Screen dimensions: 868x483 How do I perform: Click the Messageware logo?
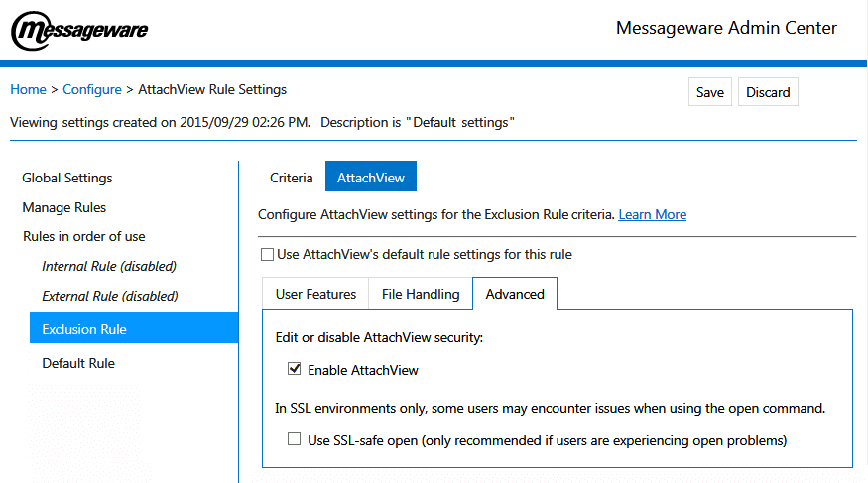[x=79, y=31]
